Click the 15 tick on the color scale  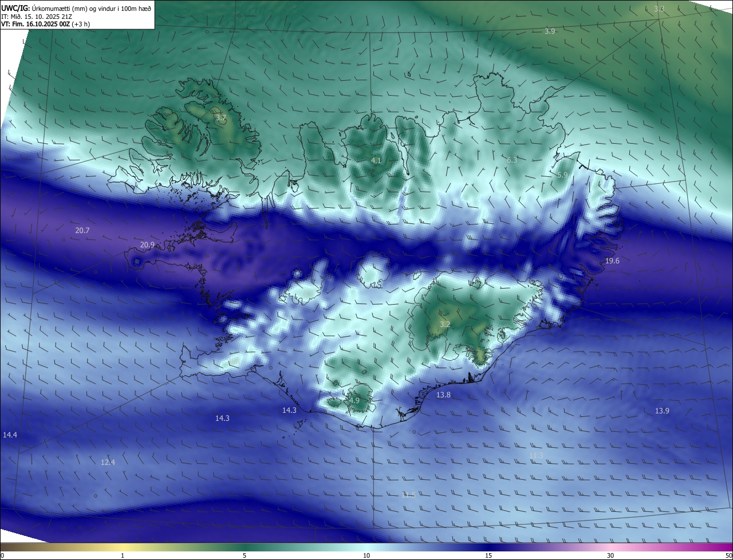[x=488, y=555]
